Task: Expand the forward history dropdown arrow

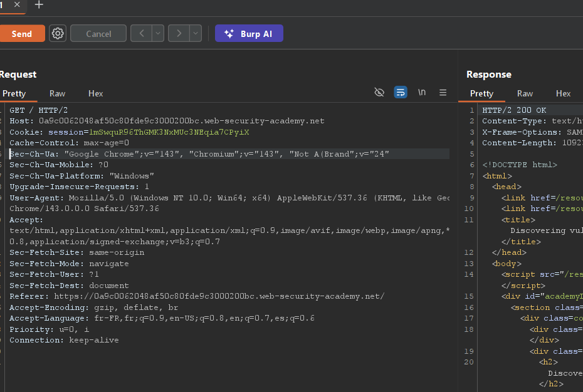Action: coord(196,34)
